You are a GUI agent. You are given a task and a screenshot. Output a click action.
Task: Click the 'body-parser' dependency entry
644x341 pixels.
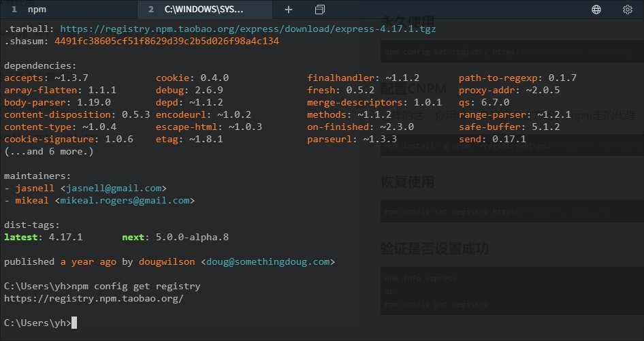[x=57, y=102]
